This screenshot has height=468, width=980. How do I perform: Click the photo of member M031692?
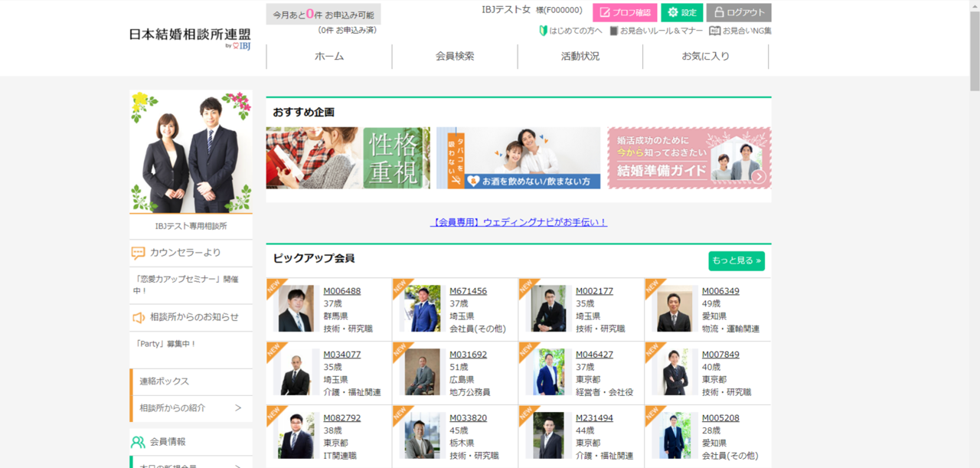click(422, 372)
